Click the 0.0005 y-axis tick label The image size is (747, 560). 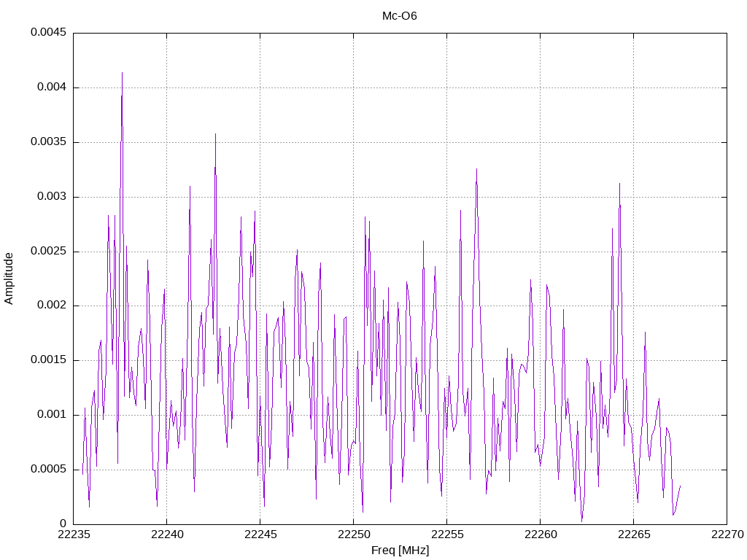pos(49,469)
